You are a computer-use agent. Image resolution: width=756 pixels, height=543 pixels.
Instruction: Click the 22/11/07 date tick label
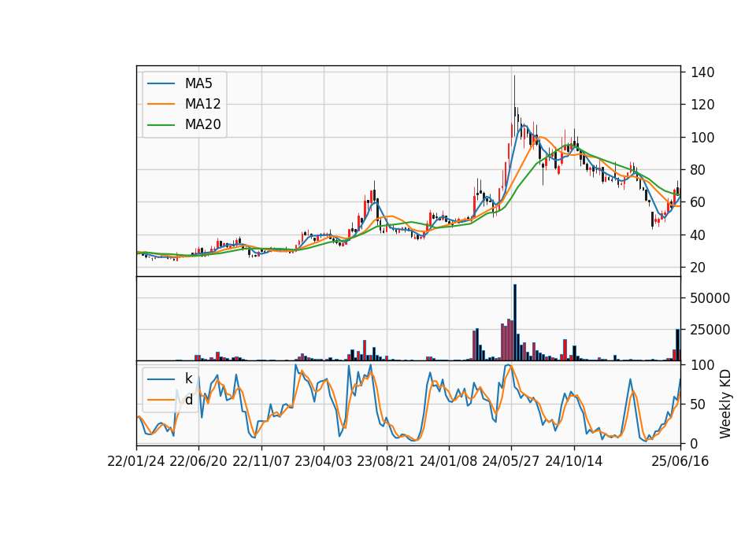coord(261,461)
